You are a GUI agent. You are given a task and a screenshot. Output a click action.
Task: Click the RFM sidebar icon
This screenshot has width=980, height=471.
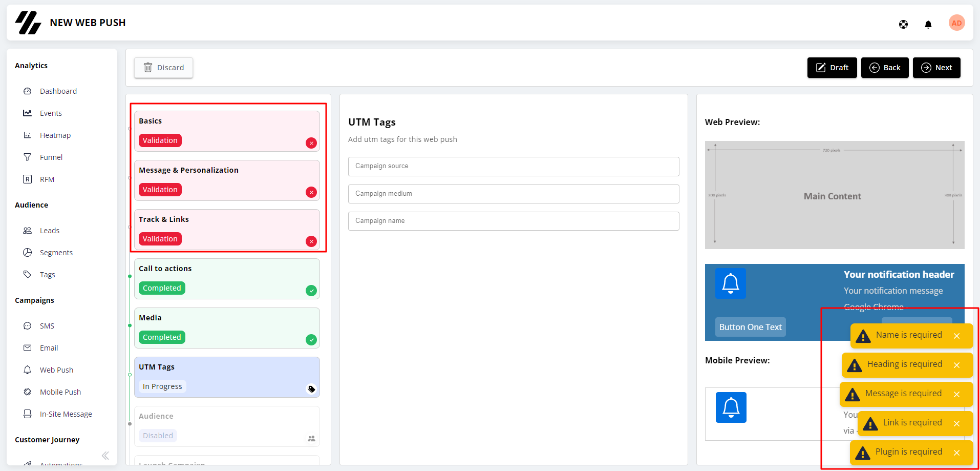(x=28, y=179)
